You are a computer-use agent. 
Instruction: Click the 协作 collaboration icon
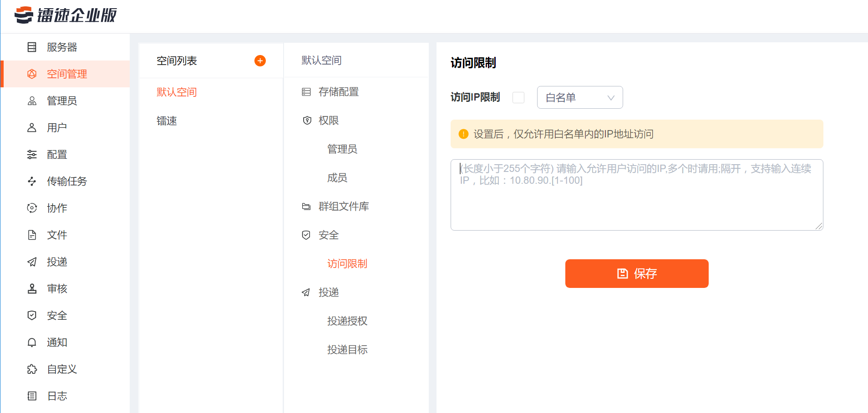tap(32, 208)
